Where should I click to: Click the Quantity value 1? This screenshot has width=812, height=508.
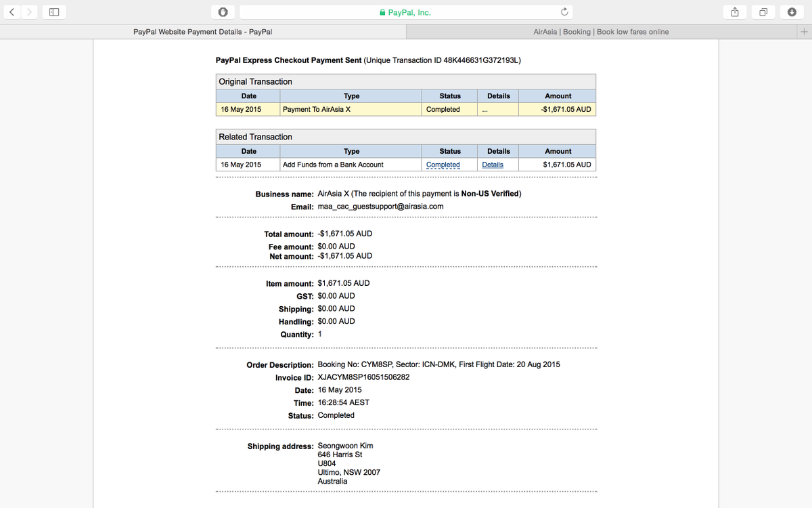click(320, 335)
